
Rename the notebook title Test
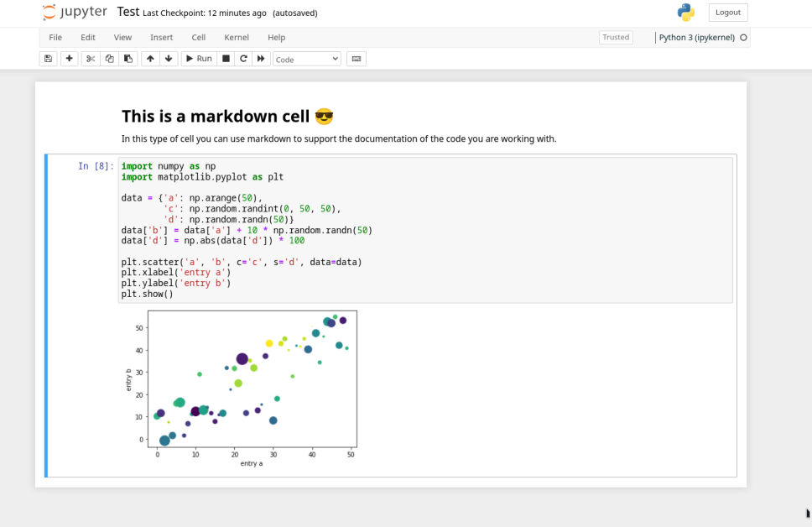[128, 12]
